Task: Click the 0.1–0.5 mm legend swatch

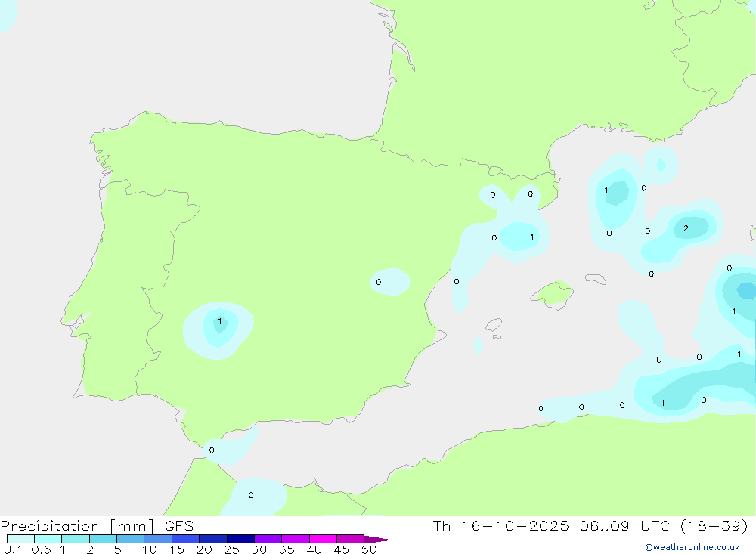Action: [20, 539]
